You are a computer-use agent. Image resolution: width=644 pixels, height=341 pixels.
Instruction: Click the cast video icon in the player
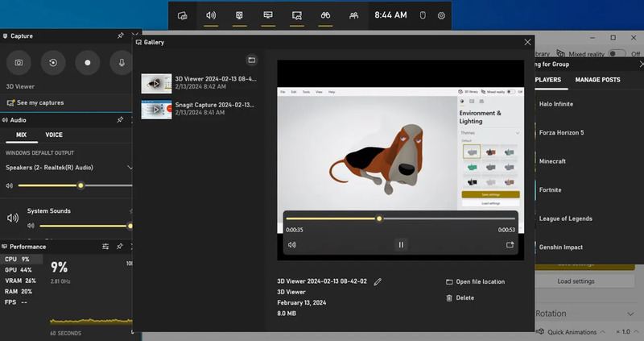[510, 244]
